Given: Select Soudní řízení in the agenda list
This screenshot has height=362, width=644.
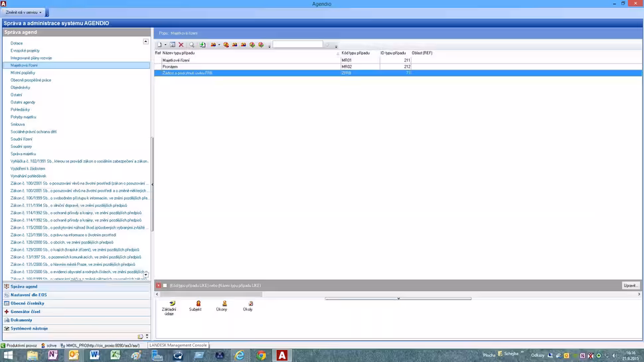Looking at the screenshot, I should (x=21, y=139).
